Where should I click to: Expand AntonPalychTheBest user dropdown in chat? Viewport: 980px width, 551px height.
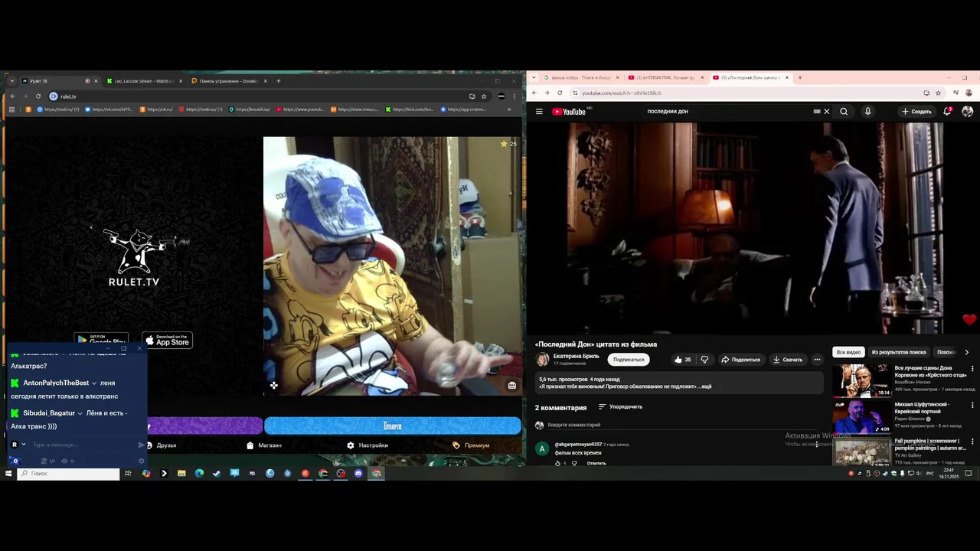click(x=94, y=383)
